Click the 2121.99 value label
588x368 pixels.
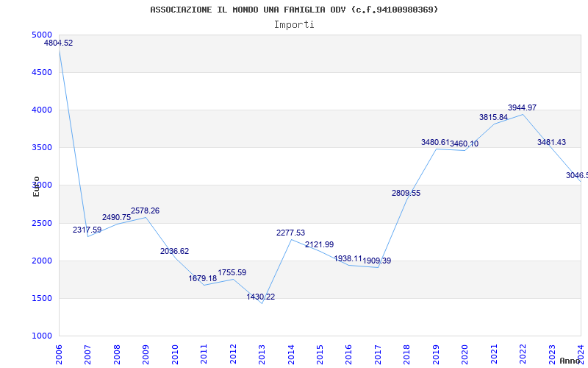pyautogui.click(x=320, y=244)
